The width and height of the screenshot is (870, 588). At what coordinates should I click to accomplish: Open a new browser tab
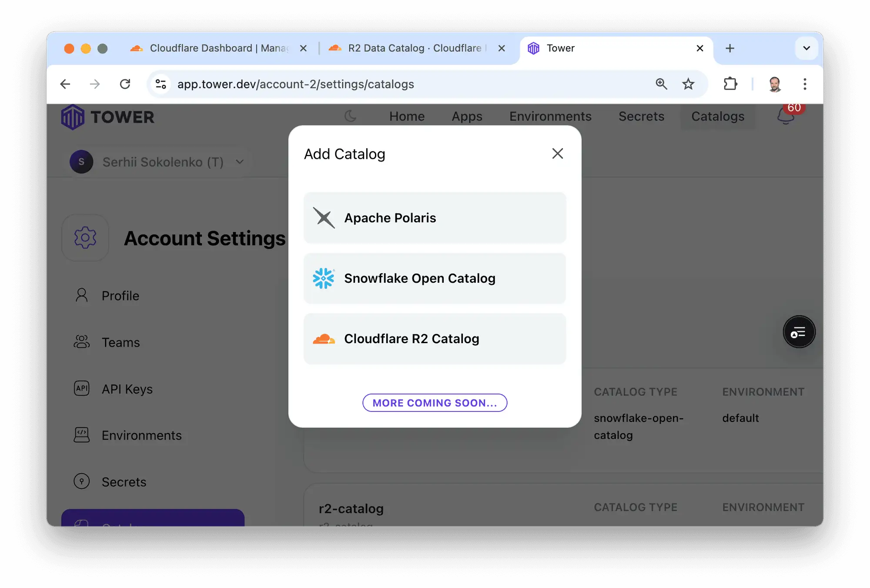click(730, 48)
